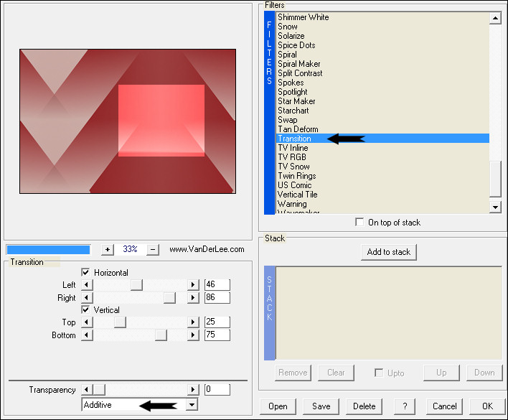Click the Transparency slider's left arrow
This screenshot has width=508, height=420.
(87, 390)
